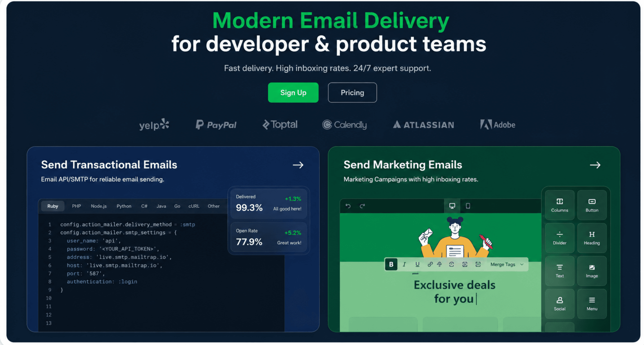Screen dimensions: 644x345
Task: Switch to the Go code tab
Action: pyautogui.click(x=177, y=206)
